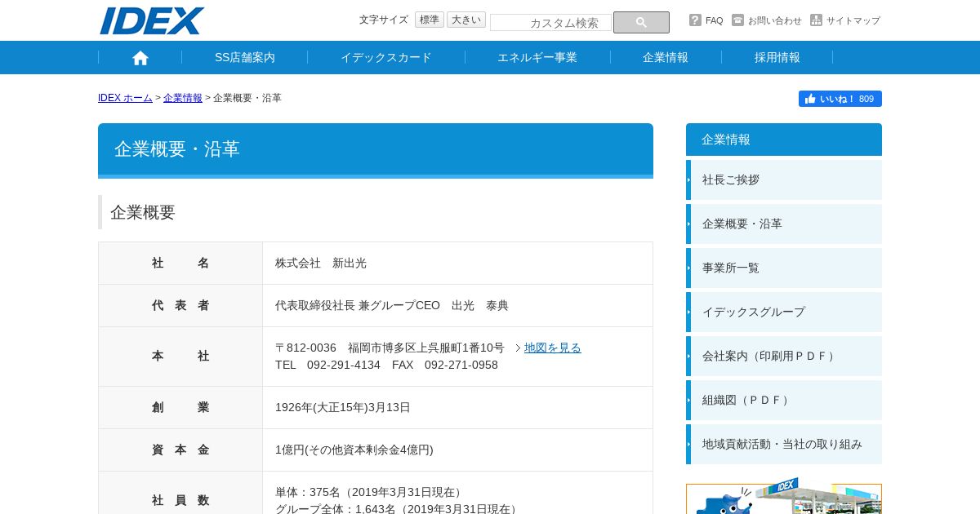Viewport: 980px width, 514px height.
Task: Open 地図を見る map link
Action: pyautogui.click(x=553, y=348)
